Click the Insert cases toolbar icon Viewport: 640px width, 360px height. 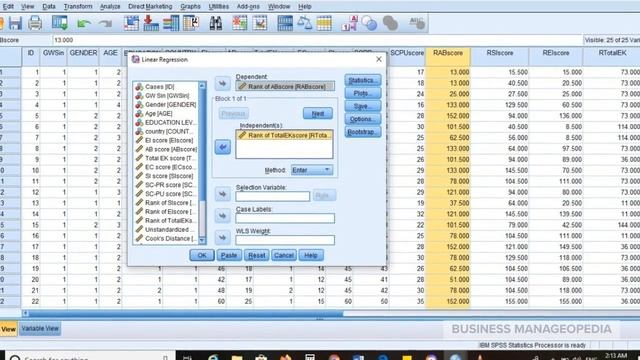(x=240, y=23)
